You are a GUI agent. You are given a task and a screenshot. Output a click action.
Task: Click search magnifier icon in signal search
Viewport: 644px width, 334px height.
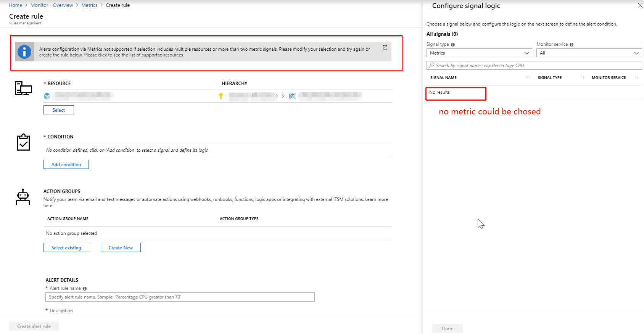pos(431,65)
